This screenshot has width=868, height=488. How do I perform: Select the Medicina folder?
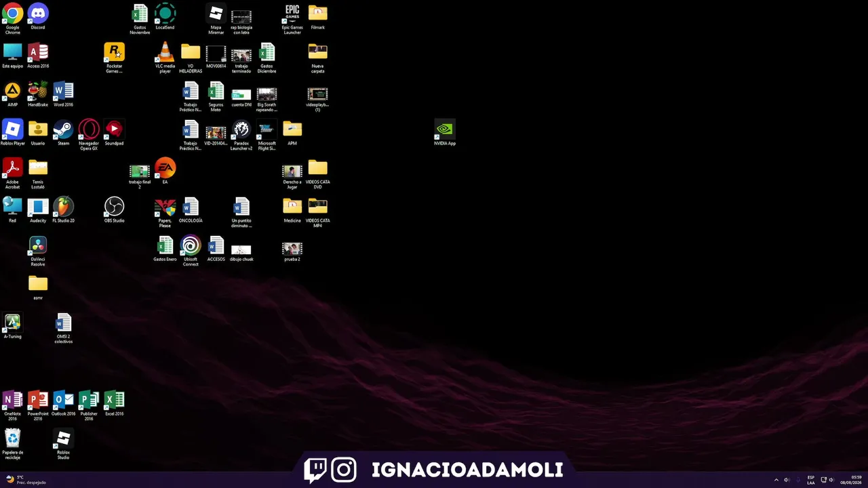(x=292, y=207)
